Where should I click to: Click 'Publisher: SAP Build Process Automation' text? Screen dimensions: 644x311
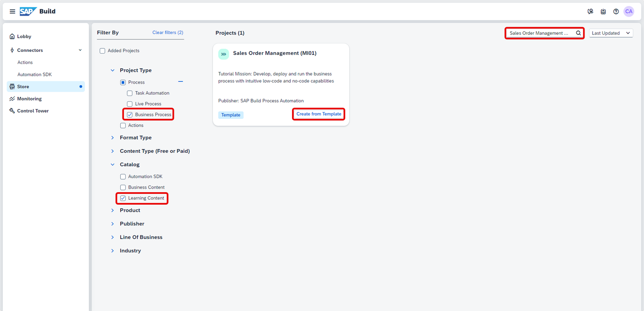tap(261, 101)
